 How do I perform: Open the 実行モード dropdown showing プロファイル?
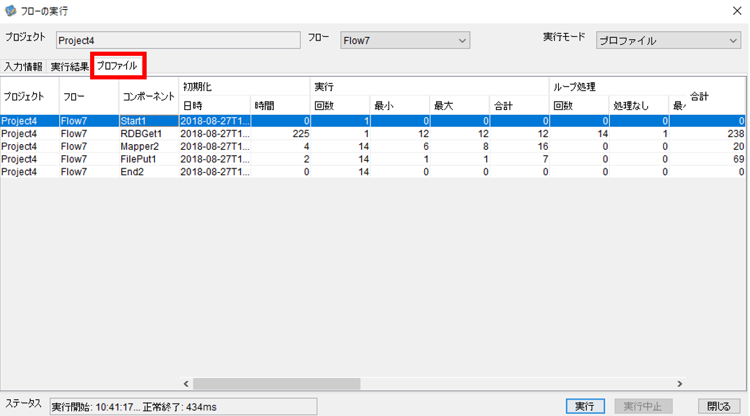[668, 41]
